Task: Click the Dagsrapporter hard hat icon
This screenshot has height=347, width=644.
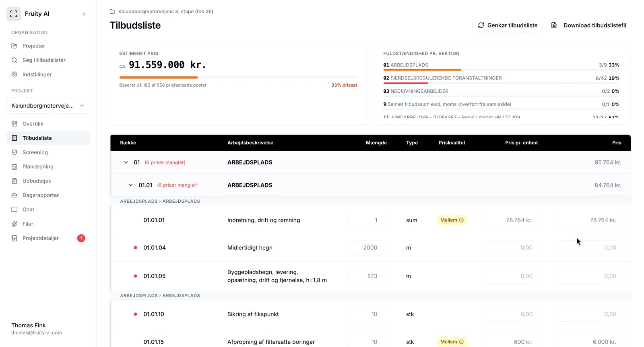Action: click(x=14, y=195)
